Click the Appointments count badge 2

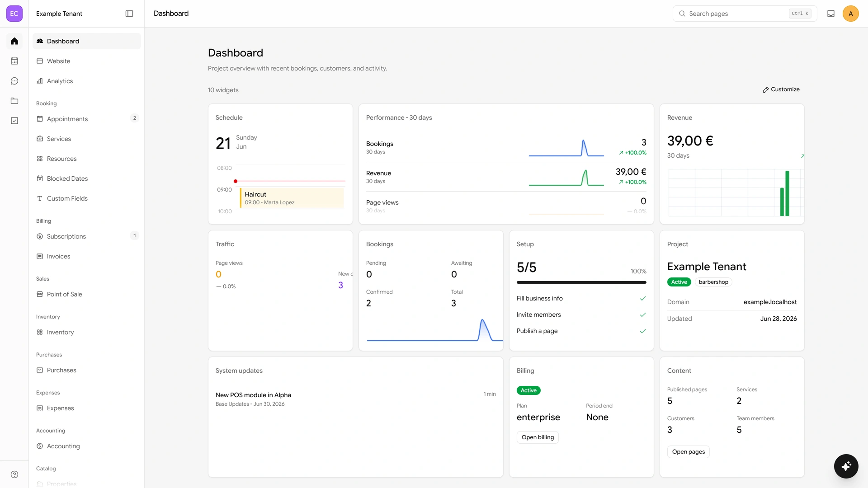tap(134, 118)
